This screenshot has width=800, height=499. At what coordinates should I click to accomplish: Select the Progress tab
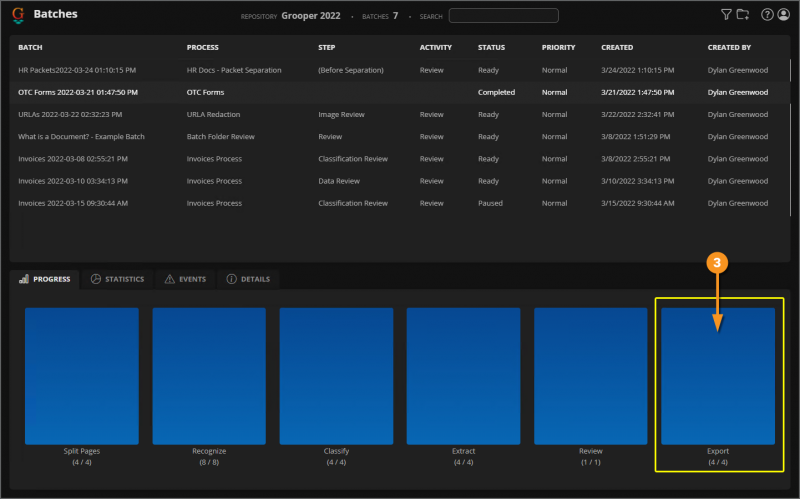(x=46, y=279)
